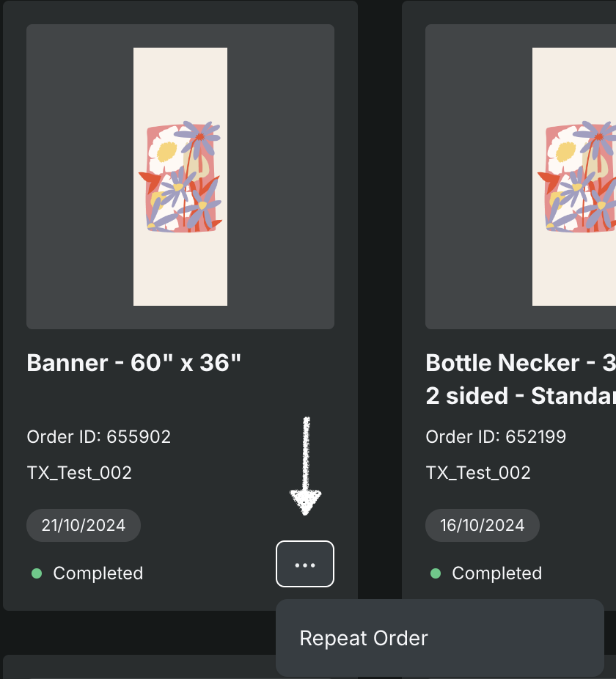Viewport: 616px width, 679px height.
Task: Select the 16/10/2024 date badge
Action: [x=483, y=525]
